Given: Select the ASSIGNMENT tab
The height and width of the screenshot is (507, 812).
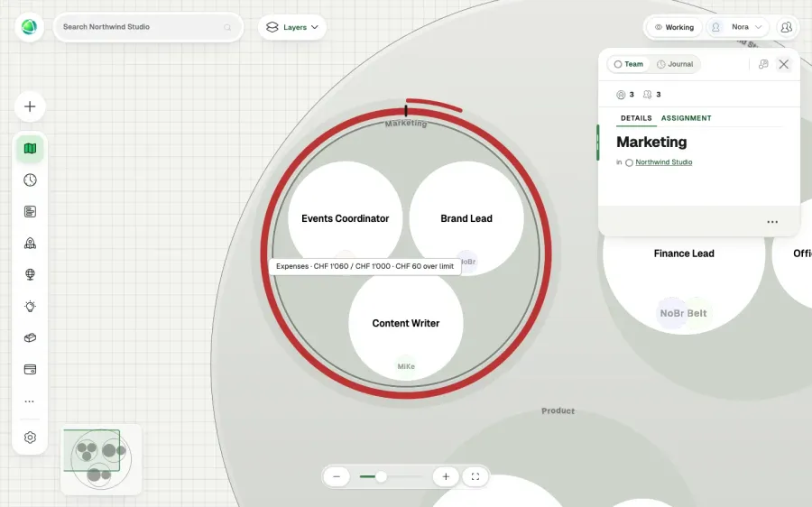Looking at the screenshot, I should coord(687,118).
